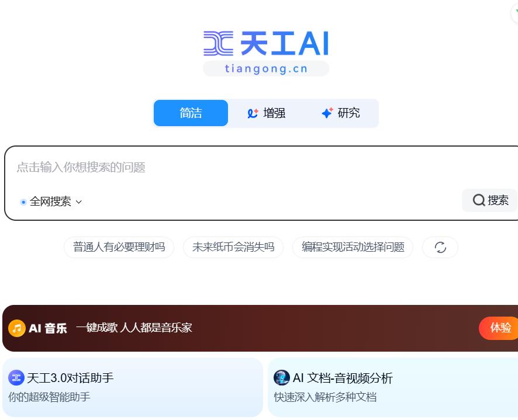Click the Tiangong 3.0 assistant icon
Viewport: 518px width, 420px height.
point(16,378)
